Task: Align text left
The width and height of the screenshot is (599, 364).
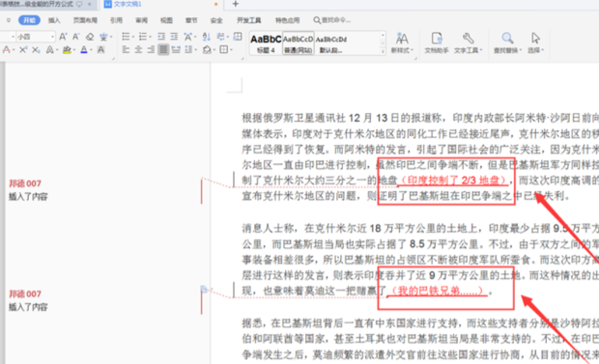Action: pos(126,49)
